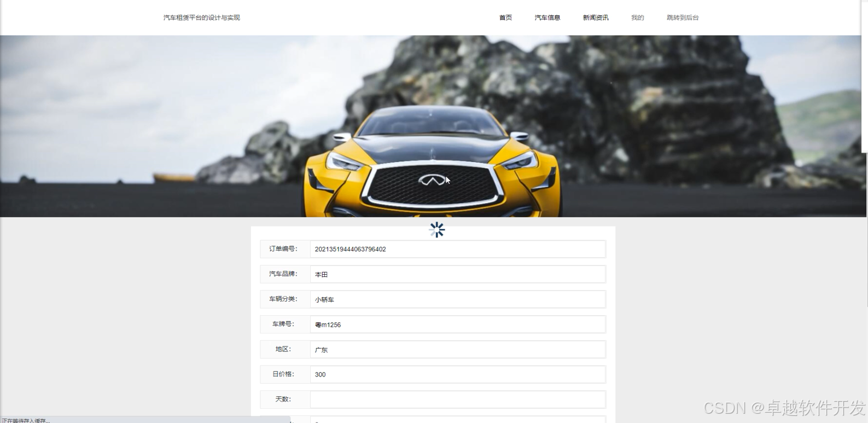Select the 车牌号 field with 粤m1256
This screenshot has height=423, width=868.
click(x=458, y=325)
